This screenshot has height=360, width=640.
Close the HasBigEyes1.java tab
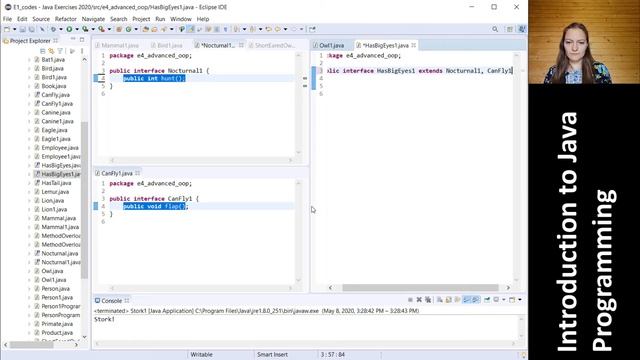click(x=414, y=45)
